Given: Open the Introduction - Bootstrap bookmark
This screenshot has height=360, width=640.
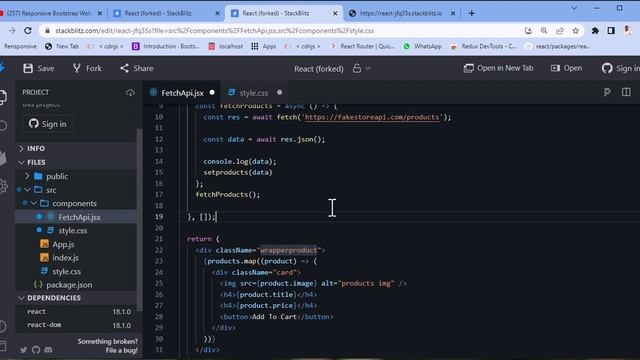Looking at the screenshot, I should point(166,46).
